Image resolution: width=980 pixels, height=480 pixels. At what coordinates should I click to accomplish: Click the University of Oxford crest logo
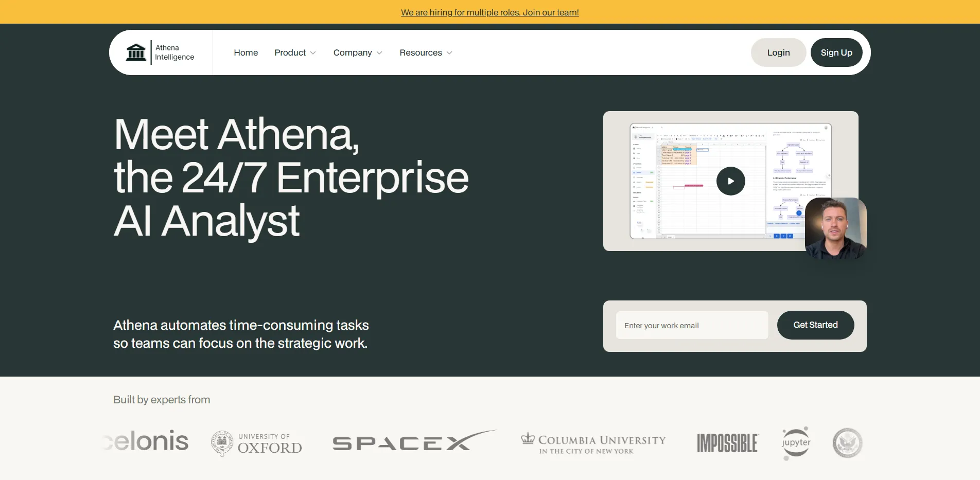pos(256,442)
